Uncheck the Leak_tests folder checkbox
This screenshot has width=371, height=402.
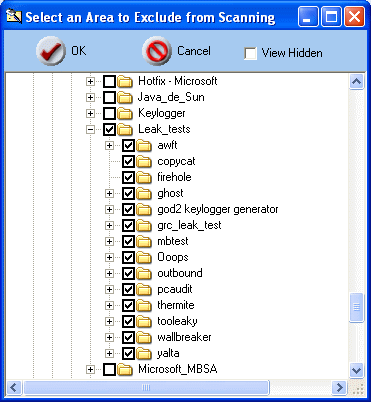pyautogui.click(x=109, y=129)
